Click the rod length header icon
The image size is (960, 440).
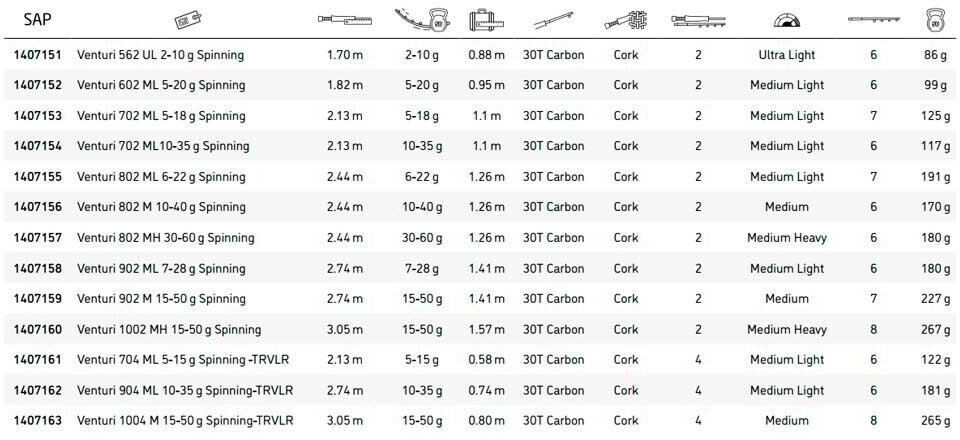[x=344, y=19]
